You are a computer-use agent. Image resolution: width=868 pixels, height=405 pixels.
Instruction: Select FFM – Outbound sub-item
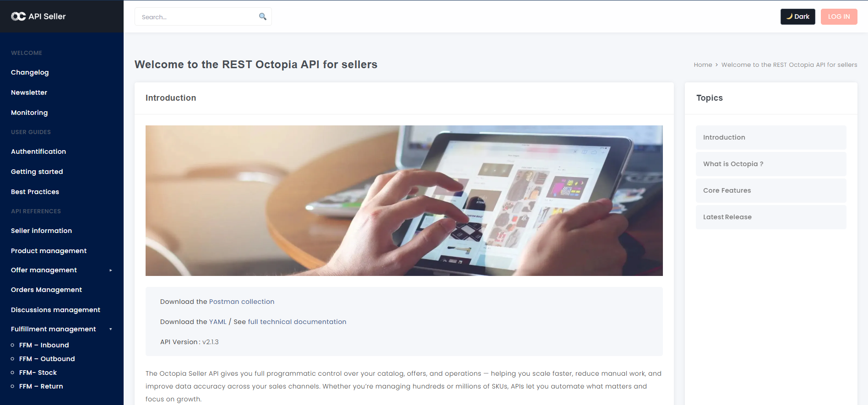click(47, 359)
